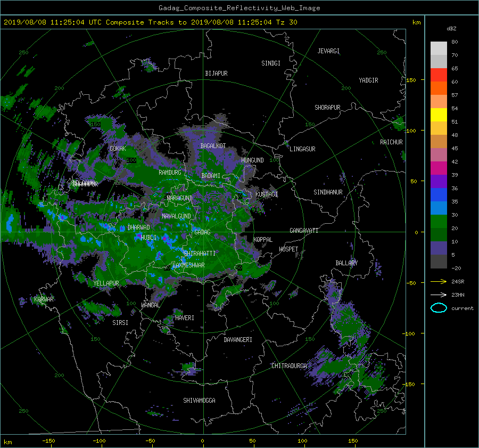479x448 pixels.
Task: Pick the dark orange 57–60 dBZ legend band
Action: pos(439,88)
